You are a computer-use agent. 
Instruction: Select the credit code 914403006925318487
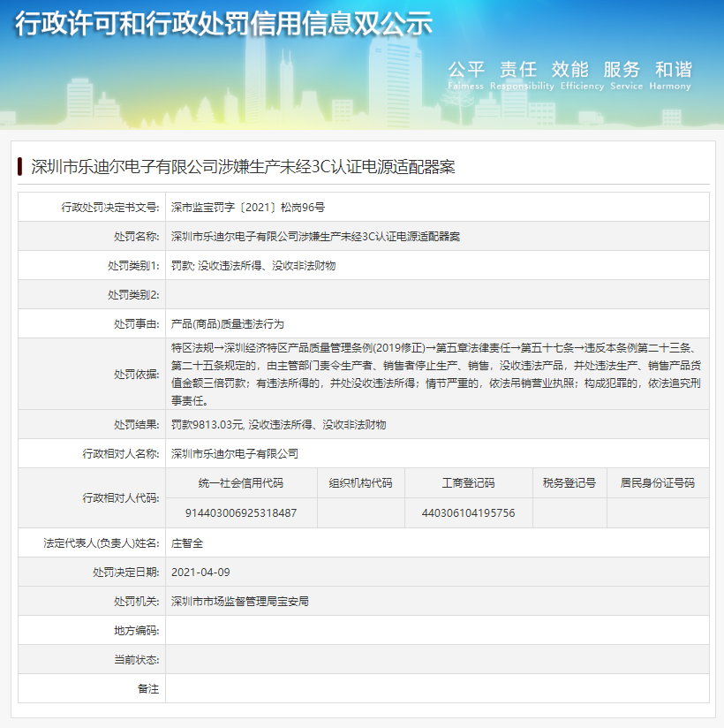tap(241, 513)
